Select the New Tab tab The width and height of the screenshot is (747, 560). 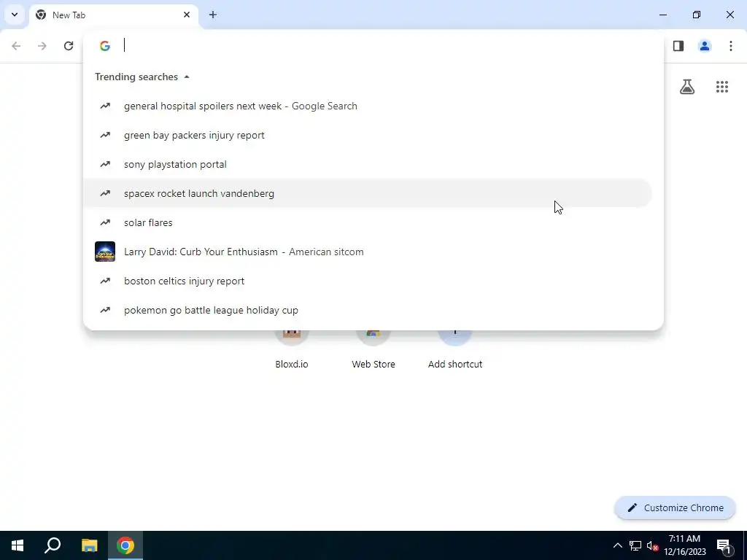[113, 15]
